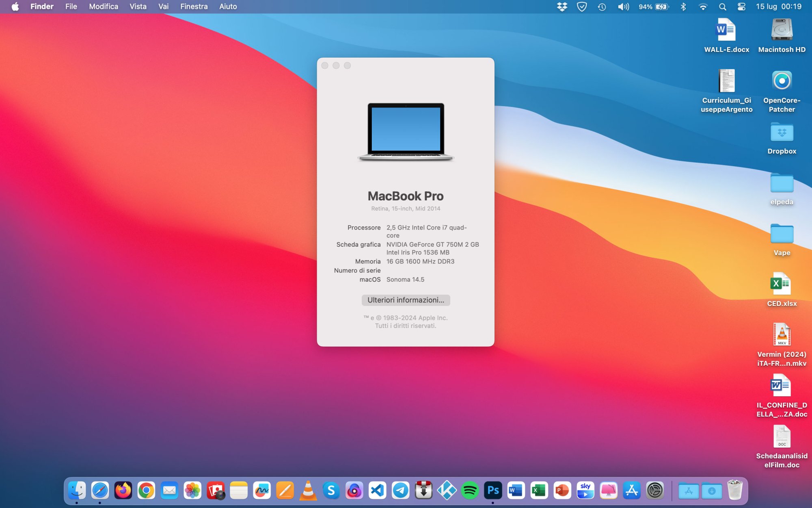Open Downloads stack in the Dock
812x508 pixels.
point(712,491)
